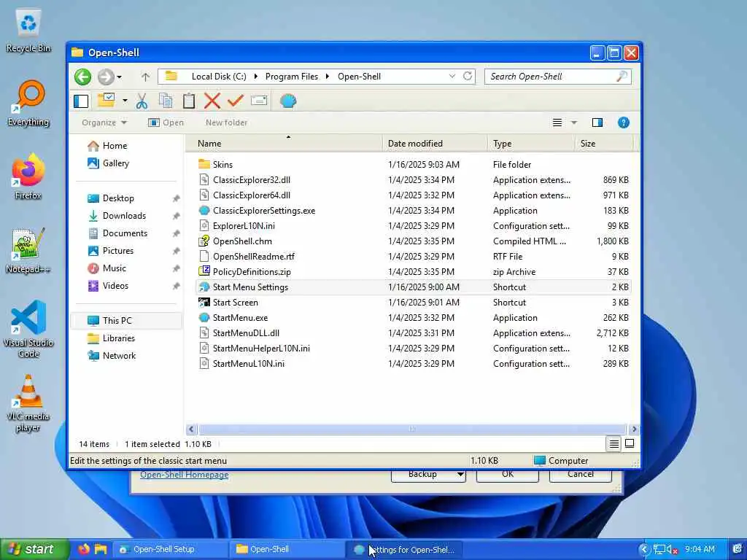This screenshot has height=560, width=747.
Task: Expand the address bar history dropdown
Action: 452,76
